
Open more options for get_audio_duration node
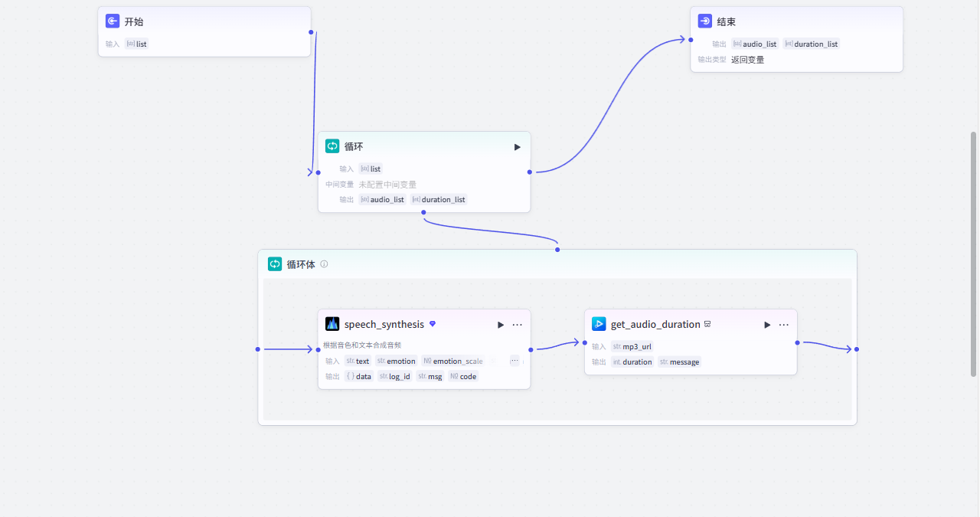coord(784,325)
